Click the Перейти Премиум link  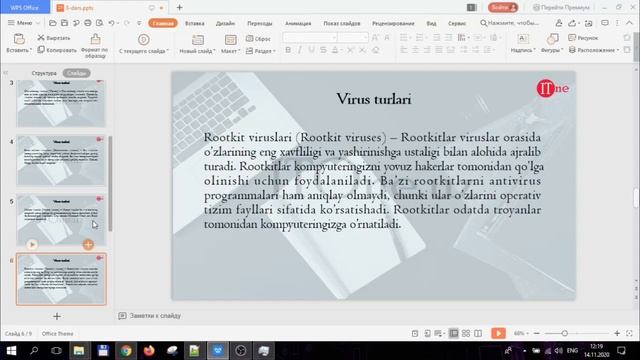tap(561, 7)
